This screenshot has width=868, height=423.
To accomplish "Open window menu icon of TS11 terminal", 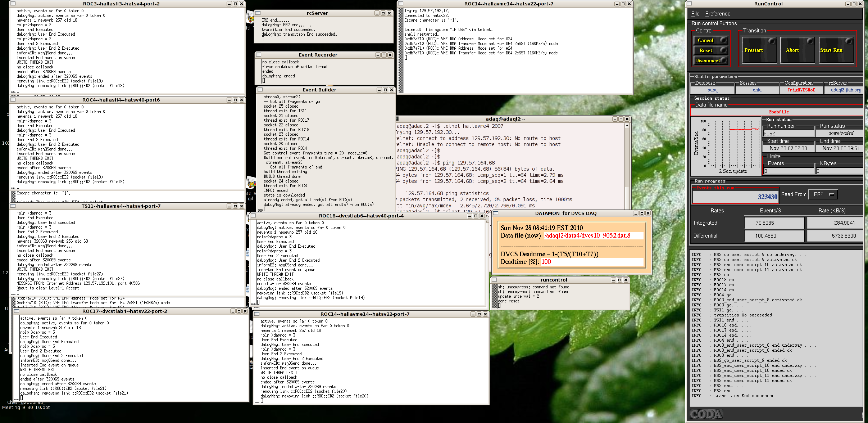I will click(13, 206).
